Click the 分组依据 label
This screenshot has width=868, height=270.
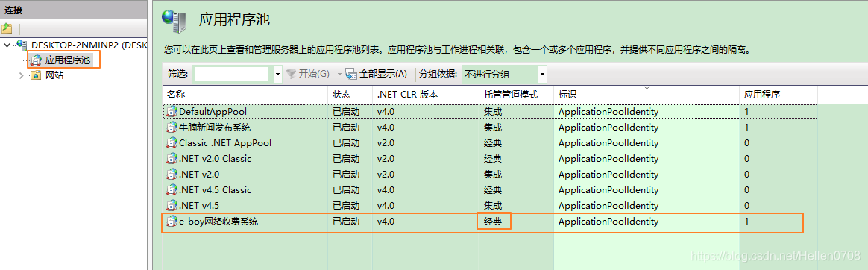tap(438, 74)
